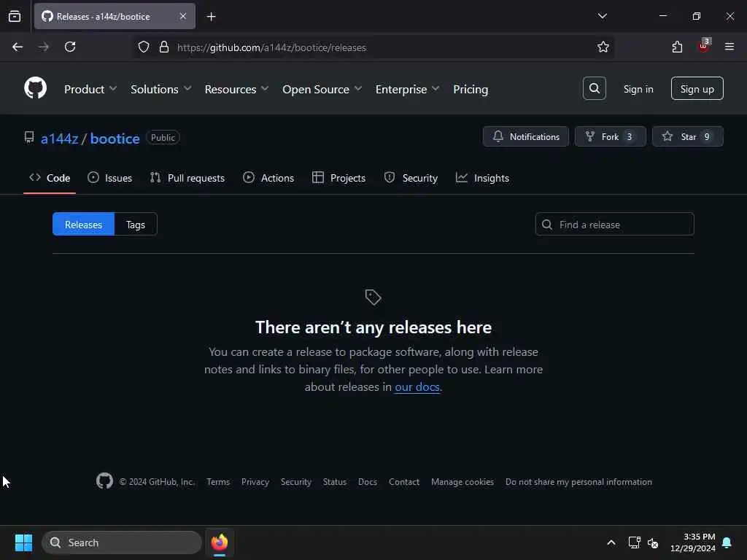Viewport: 747px width, 560px height.
Task: Expand the Resources dropdown
Action: (x=237, y=89)
